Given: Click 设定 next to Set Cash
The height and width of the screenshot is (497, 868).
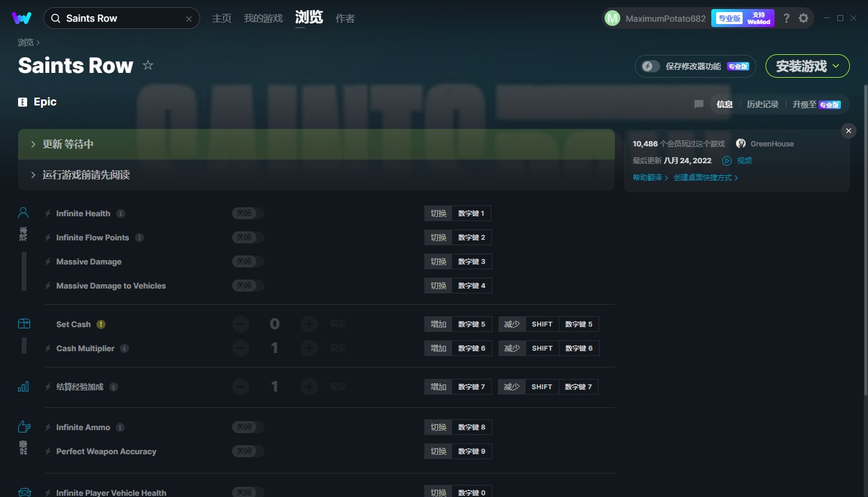Looking at the screenshot, I should 338,324.
